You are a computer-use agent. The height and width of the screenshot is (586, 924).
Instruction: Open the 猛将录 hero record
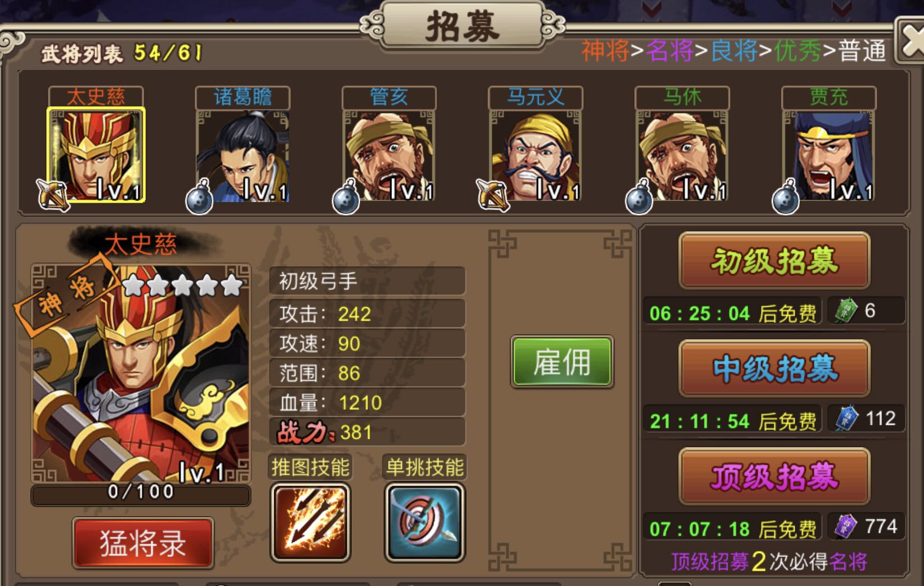tap(143, 543)
